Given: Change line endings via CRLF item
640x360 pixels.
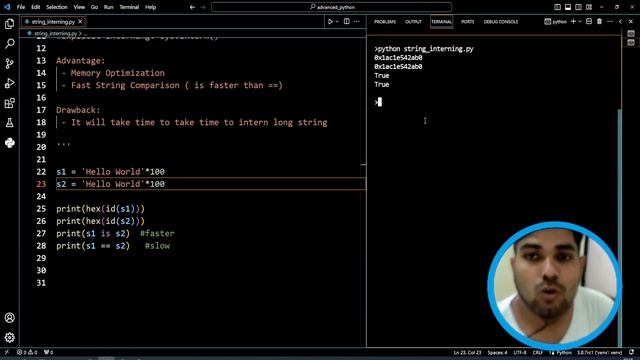Looking at the screenshot, I should pos(538,352).
